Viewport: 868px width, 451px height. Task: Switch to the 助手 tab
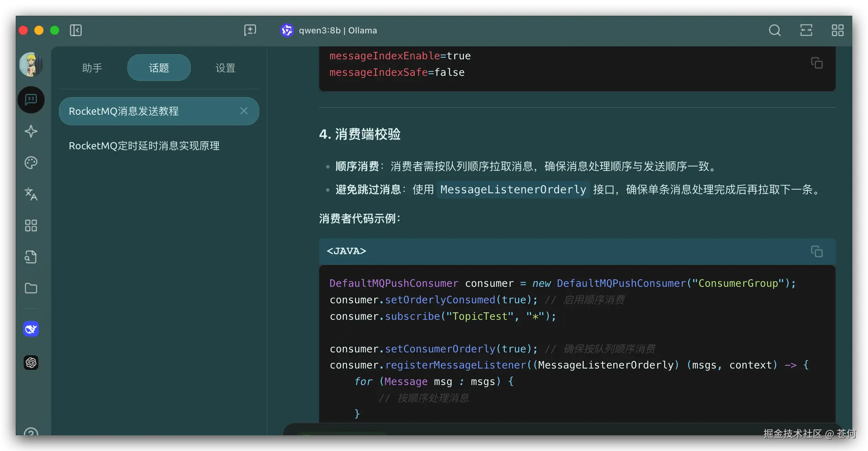click(92, 68)
